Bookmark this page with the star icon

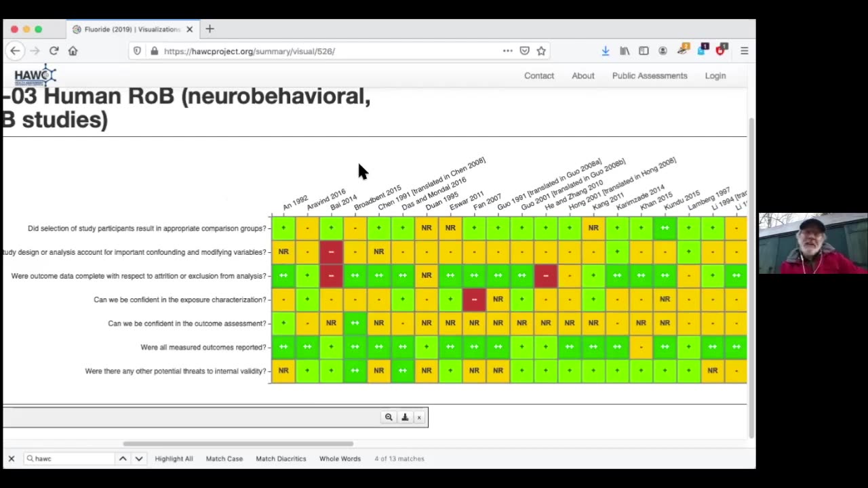[541, 51]
